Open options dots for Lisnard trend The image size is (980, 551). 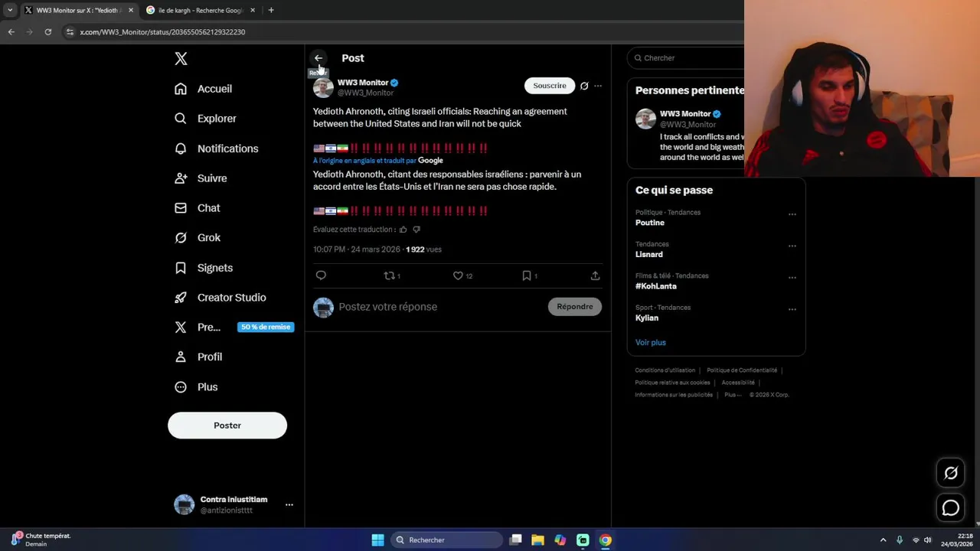click(792, 246)
